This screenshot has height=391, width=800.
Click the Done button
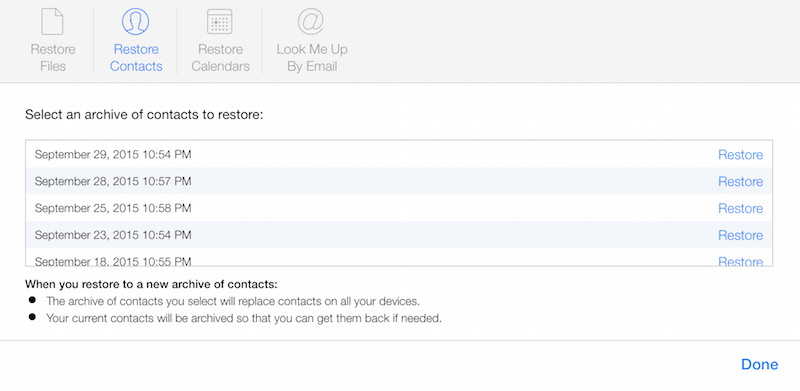[x=759, y=364]
